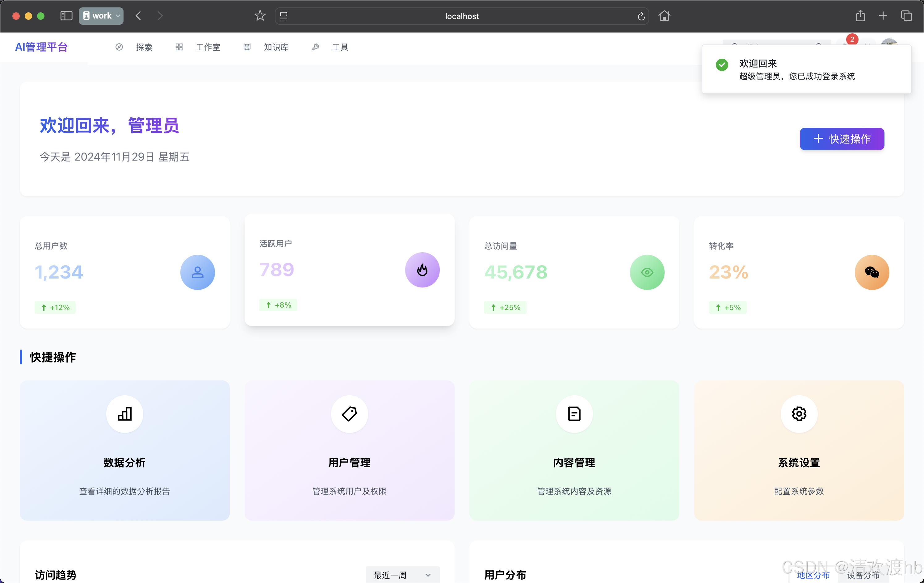Click the purple flame icon in 活跃用户 card
The width and height of the screenshot is (924, 583).
422,270
